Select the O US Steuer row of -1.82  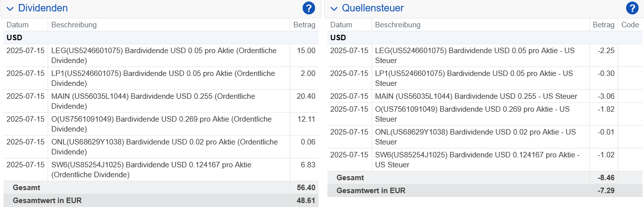[x=476, y=114]
